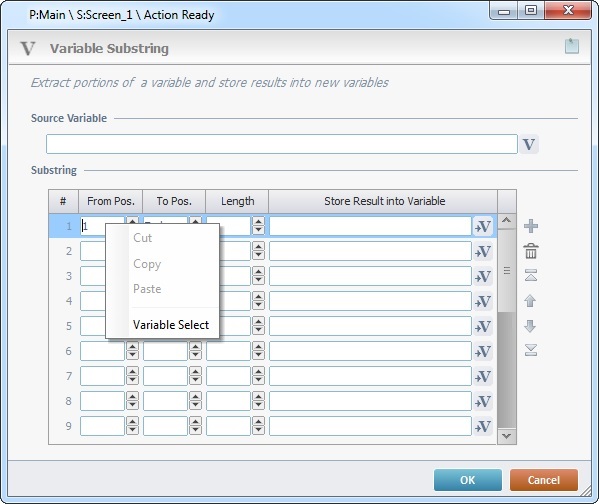Choose Variable Select from context menu
599x504 pixels.
pyautogui.click(x=171, y=325)
